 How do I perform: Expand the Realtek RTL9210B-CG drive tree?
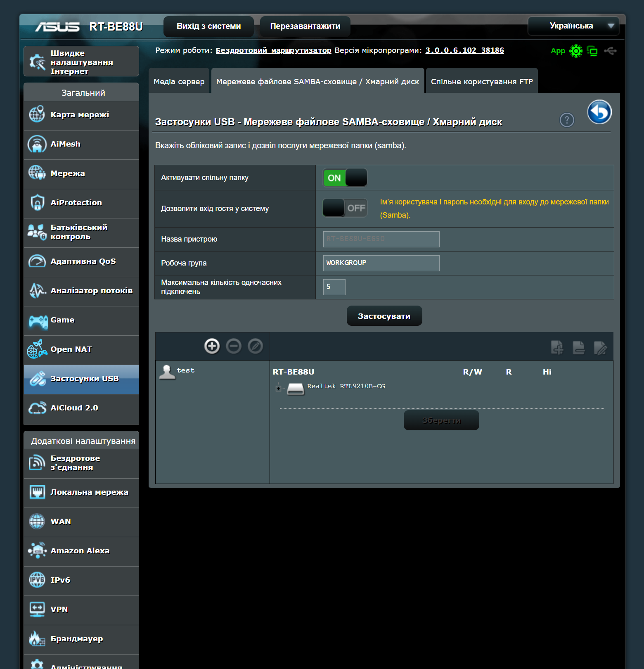278,389
